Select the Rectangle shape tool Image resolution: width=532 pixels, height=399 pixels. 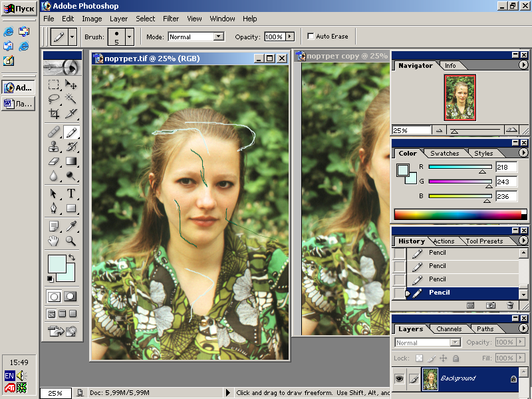point(70,208)
